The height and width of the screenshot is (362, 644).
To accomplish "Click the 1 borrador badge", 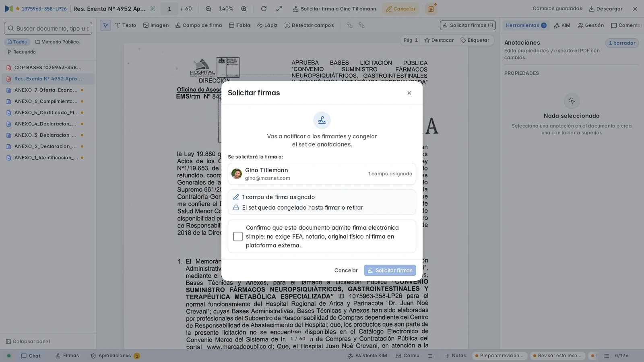I will coord(622,43).
